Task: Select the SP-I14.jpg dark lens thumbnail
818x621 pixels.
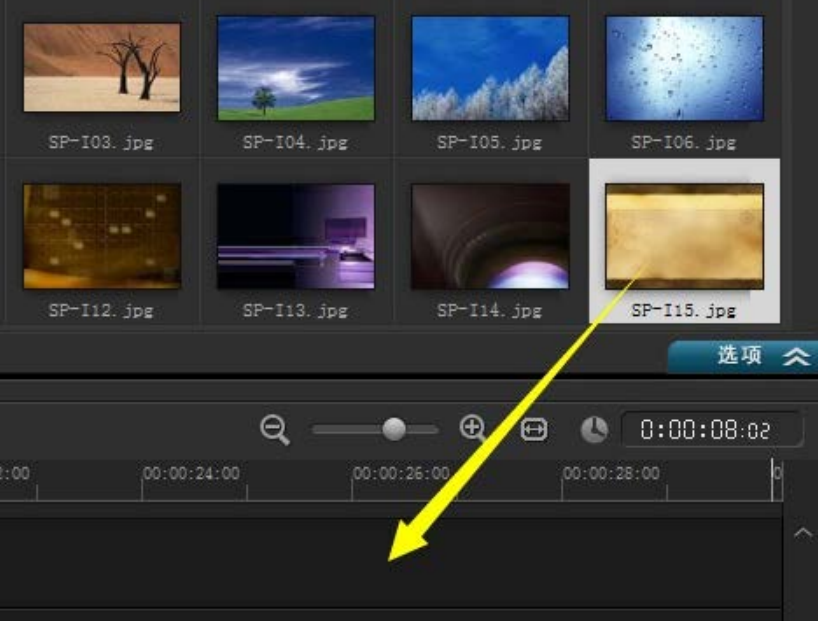Action: [x=490, y=236]
